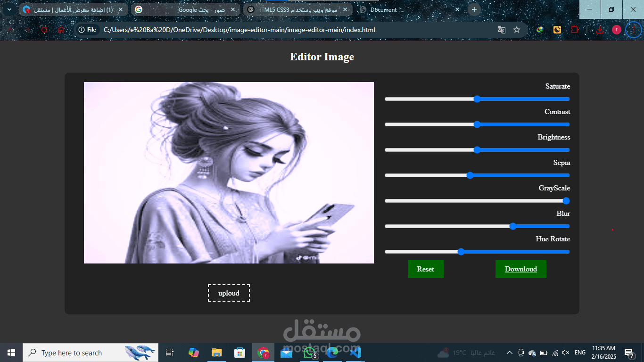The width and height of the screenshot is (644, 362).
Task: Close the Google search tab
Action: [x=233, y=9]
